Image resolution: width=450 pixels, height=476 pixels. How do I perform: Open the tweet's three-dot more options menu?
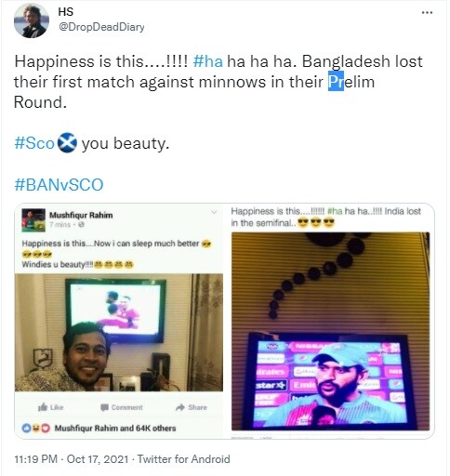(x=427, y=13)
